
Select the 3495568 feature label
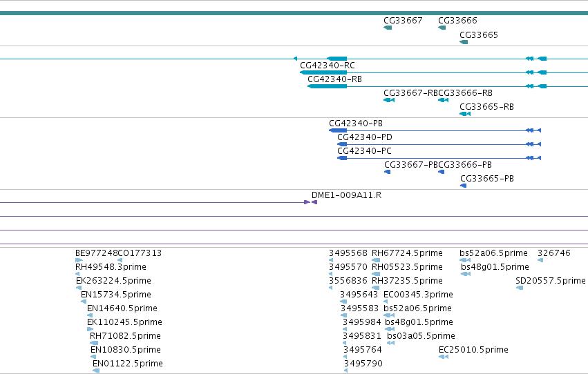coord(348,253)
